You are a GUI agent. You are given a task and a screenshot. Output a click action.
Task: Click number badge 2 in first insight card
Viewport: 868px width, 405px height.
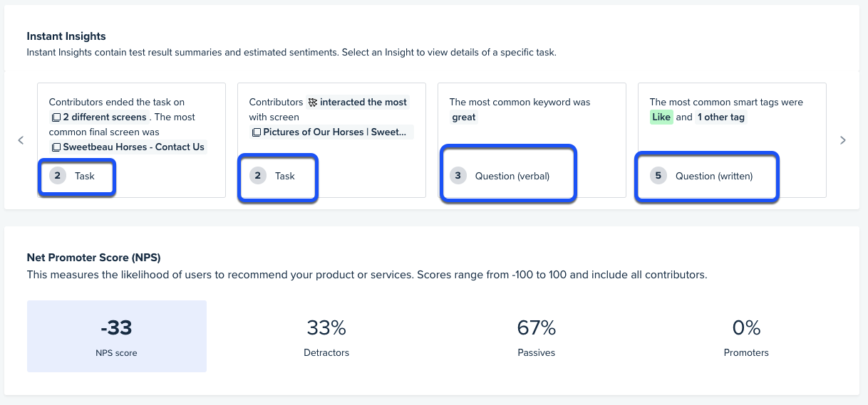[x=58, y=176]
